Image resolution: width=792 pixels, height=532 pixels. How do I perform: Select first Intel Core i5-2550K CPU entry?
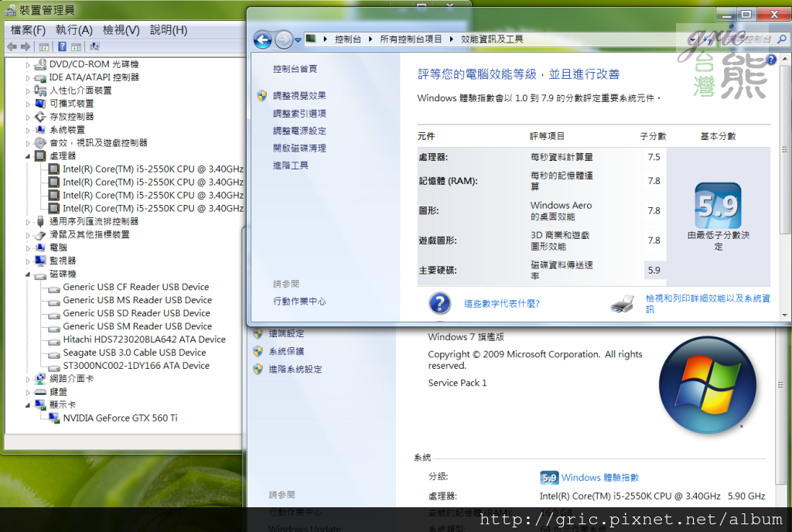[152, 169]
